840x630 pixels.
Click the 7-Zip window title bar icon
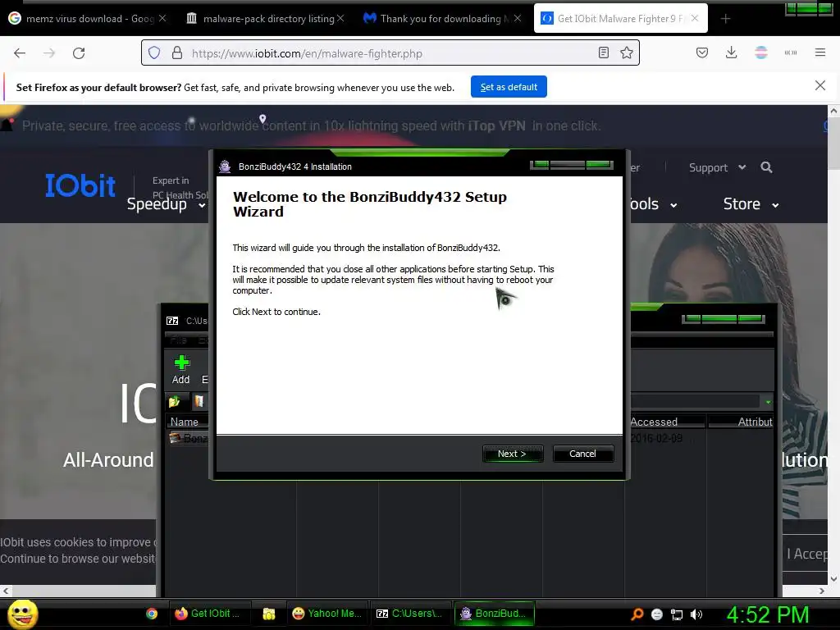tap(172, 321)
